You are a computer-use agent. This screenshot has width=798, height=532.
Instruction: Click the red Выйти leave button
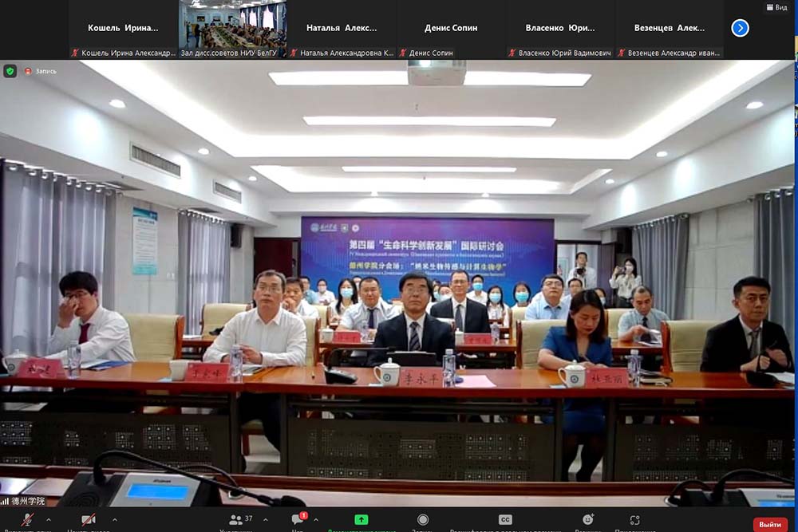tap(770, 524)
